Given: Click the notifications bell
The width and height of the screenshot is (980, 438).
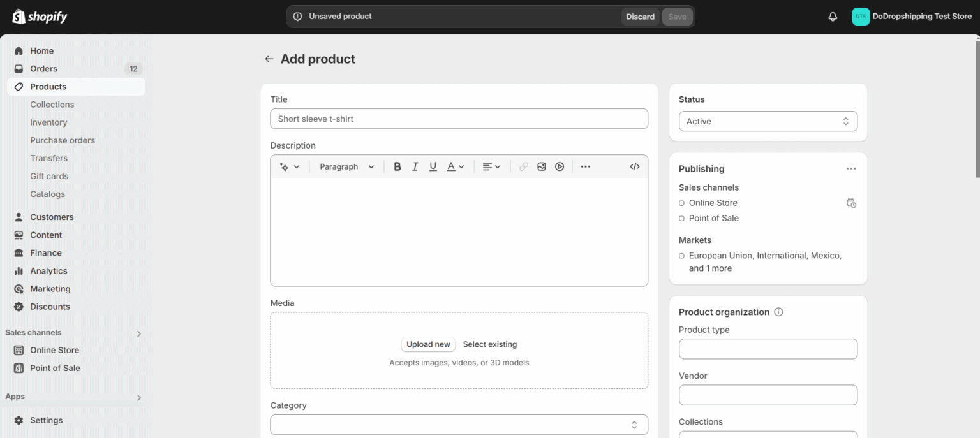Looking at the screenshot, I should pyautogui.click(x=833, y=16).
